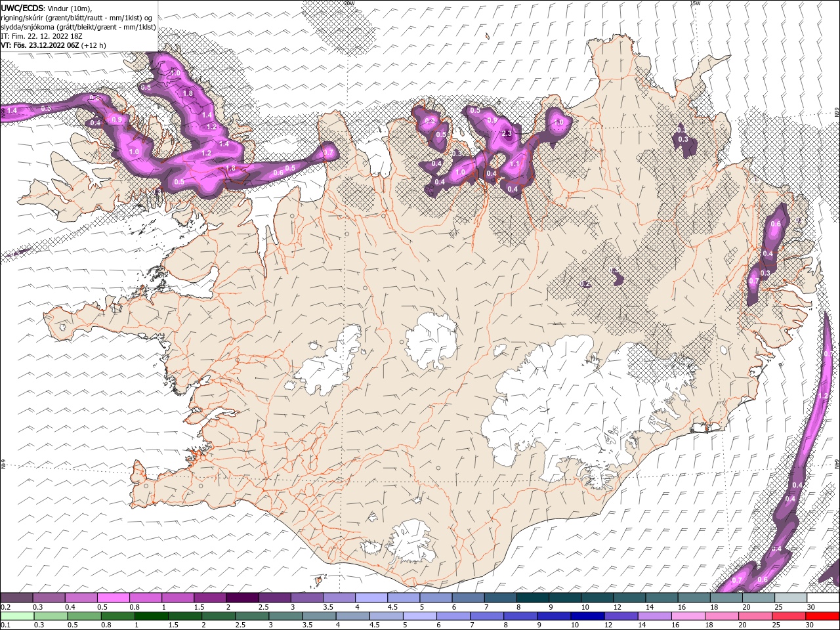Pick the light pink rain swatch at 16

[688, 616]
